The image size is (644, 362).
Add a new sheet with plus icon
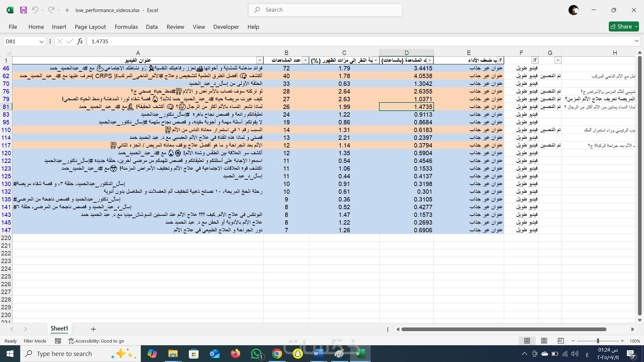pos(93,329)
